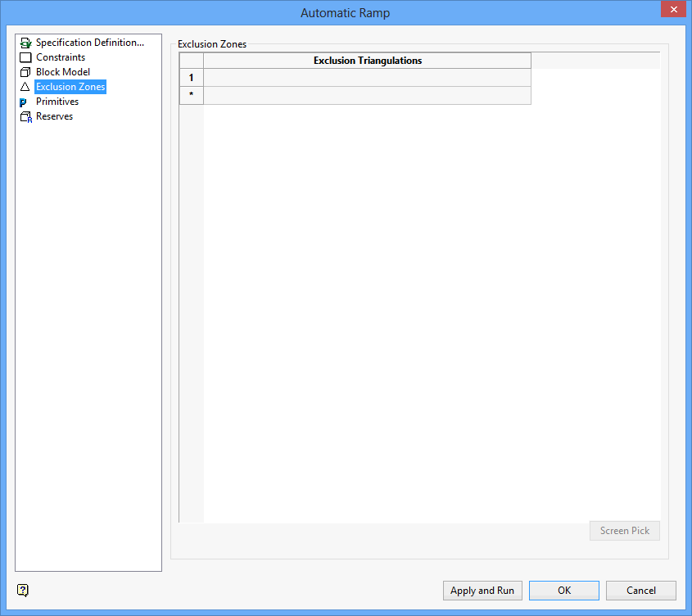Viewport: 692px width, 616px height.
Task: Click the Exclusion Triangulations column header
Action: (367, 61)
